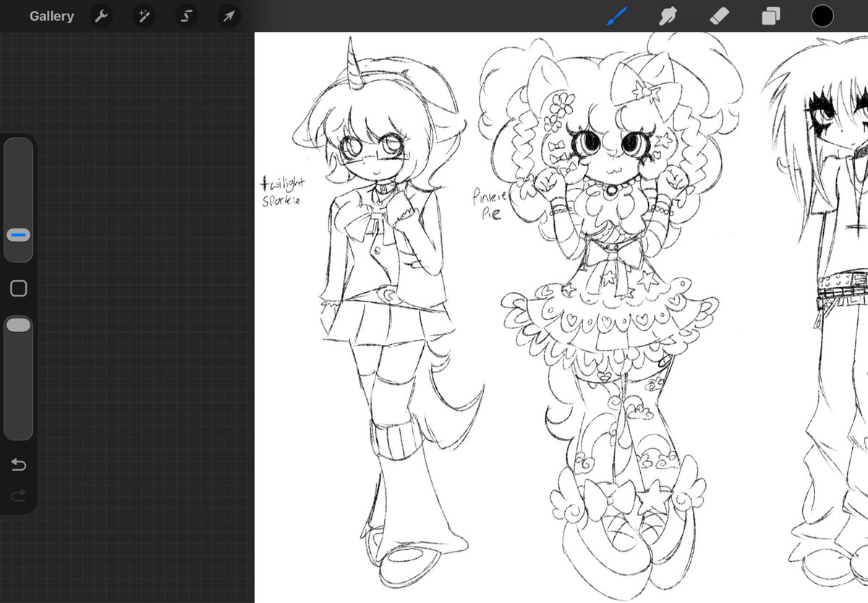Click the handwritten 'twilight Sparkle' label
The height and width of the screenshot is (603, 868).
tap(283, 192)
